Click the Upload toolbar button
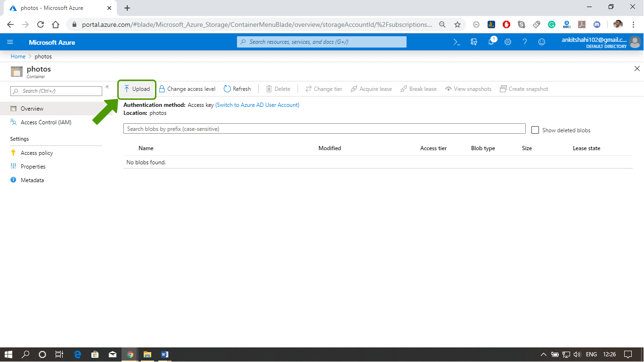Image resolution: width=644 pixels, height=362 pixels. click(x=137, y=89)
